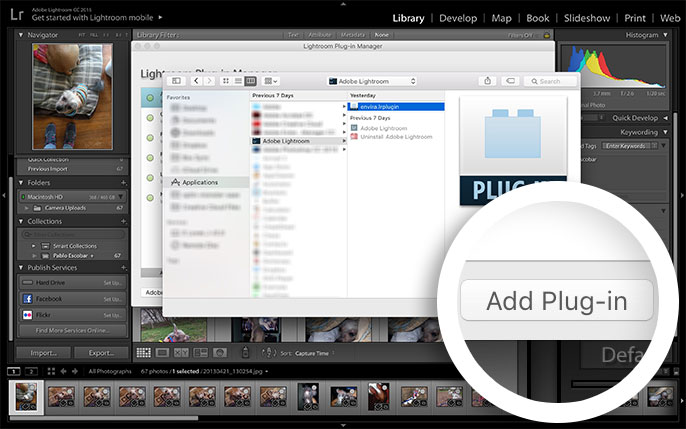Screen dimensions: 686x429
Task: Select main window display button 1
Action: 14,371
